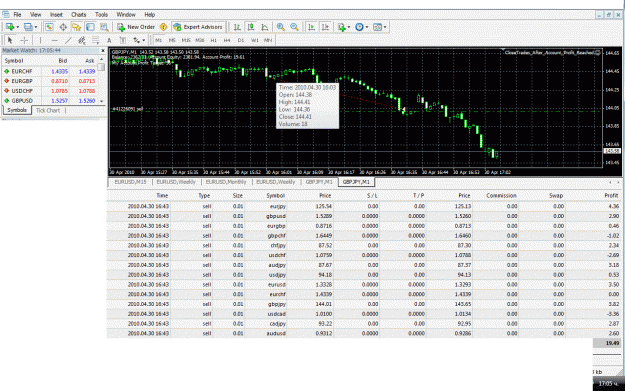Switch to the MN timeframe

pos(268,40)
